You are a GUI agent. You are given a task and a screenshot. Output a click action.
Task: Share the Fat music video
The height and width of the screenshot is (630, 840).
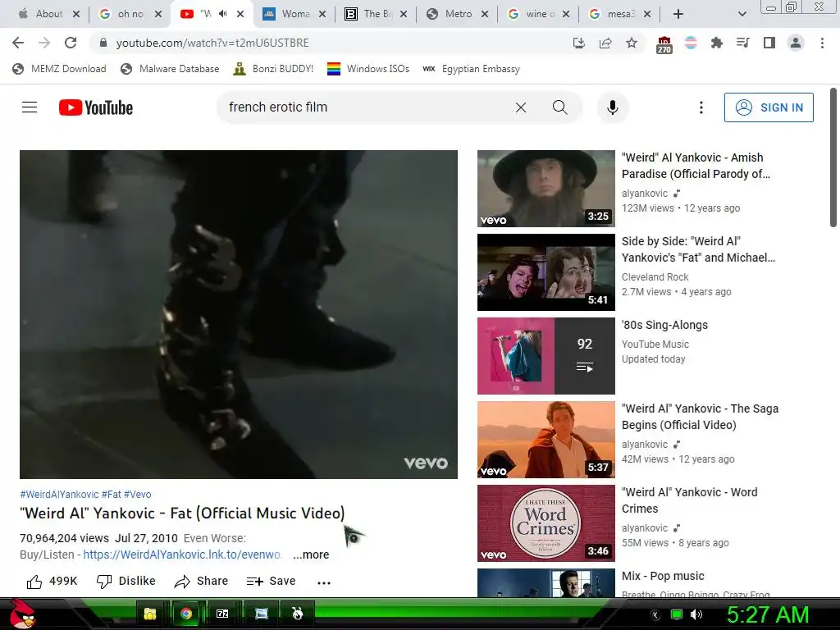click(201, 582)
